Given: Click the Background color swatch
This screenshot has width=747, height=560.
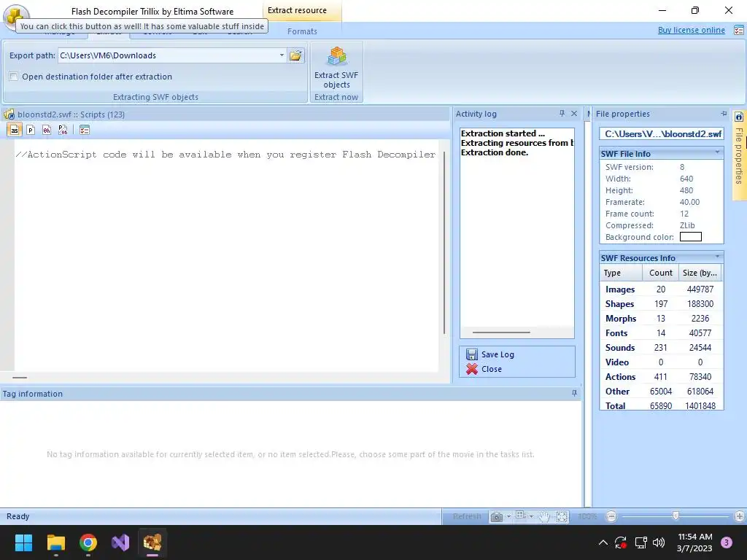Looking at the screenshot, I should pyautogui.click(x=690, y=237).
